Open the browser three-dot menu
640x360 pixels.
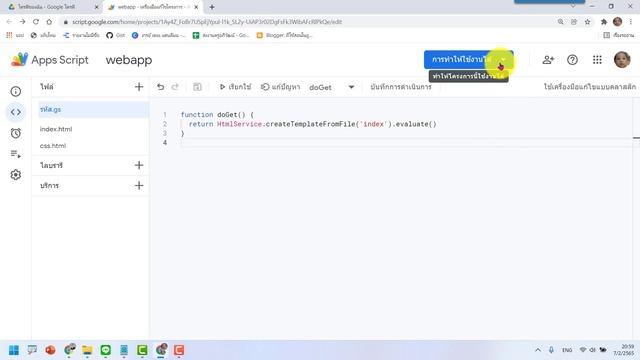(x=631, y=22)
